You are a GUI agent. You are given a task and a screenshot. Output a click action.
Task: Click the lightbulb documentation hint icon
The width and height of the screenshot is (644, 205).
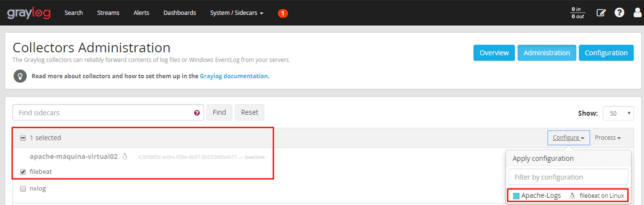pos(20,76)
